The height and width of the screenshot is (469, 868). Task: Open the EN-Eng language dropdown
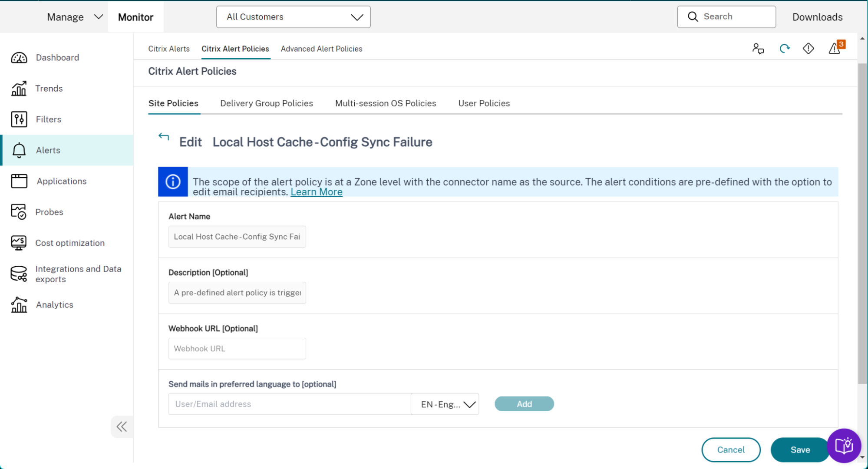tap(445, 404)
